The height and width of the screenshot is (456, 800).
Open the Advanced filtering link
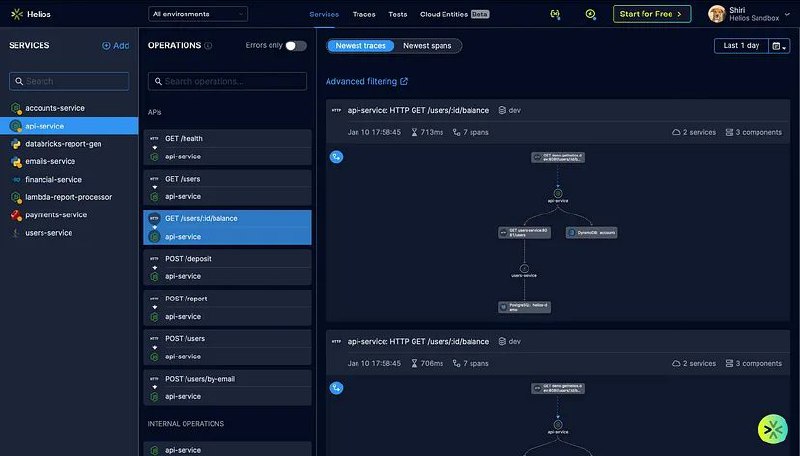click(367, 82)
